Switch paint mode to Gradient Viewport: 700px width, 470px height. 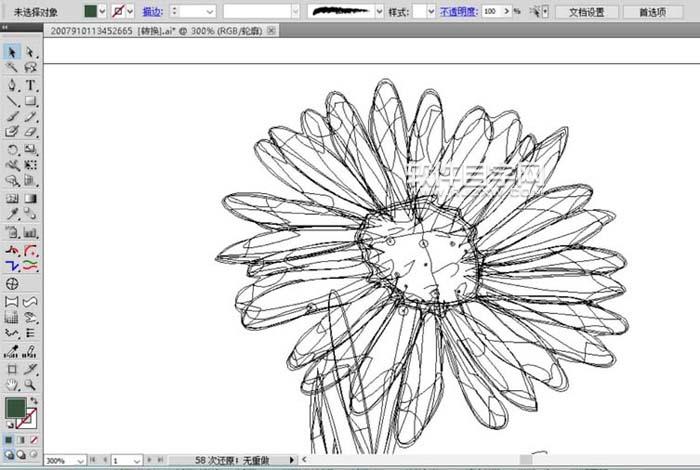click(x=22, y=439)
